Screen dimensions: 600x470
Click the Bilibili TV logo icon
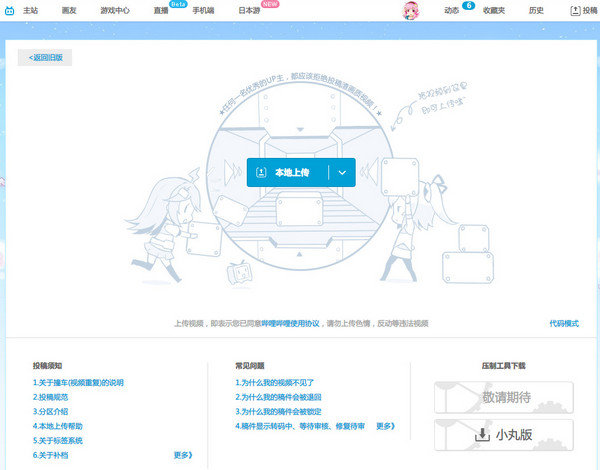point(9,10)
